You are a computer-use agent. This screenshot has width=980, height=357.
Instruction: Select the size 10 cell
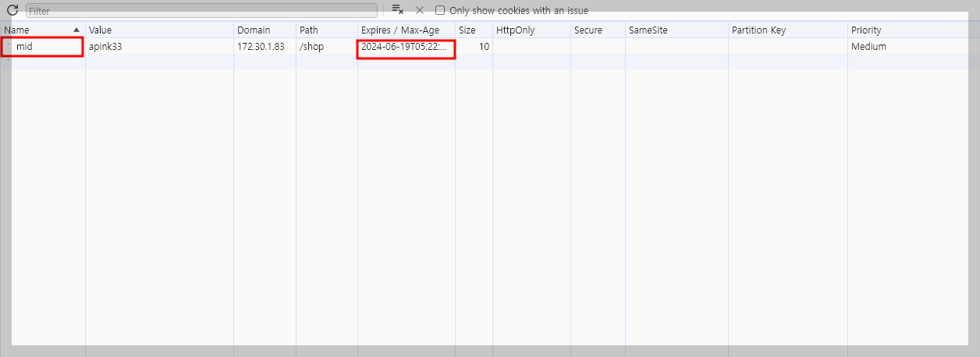tap(474, 46)
